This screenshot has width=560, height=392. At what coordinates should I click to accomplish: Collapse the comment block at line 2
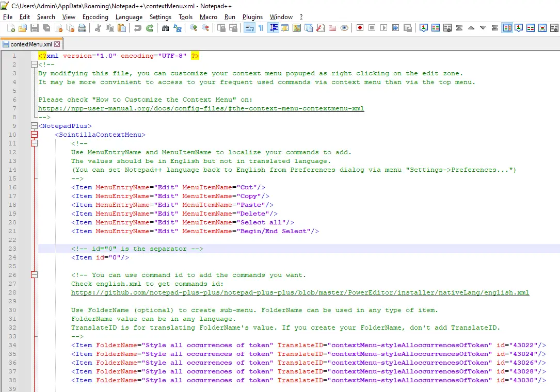point(34,64)
